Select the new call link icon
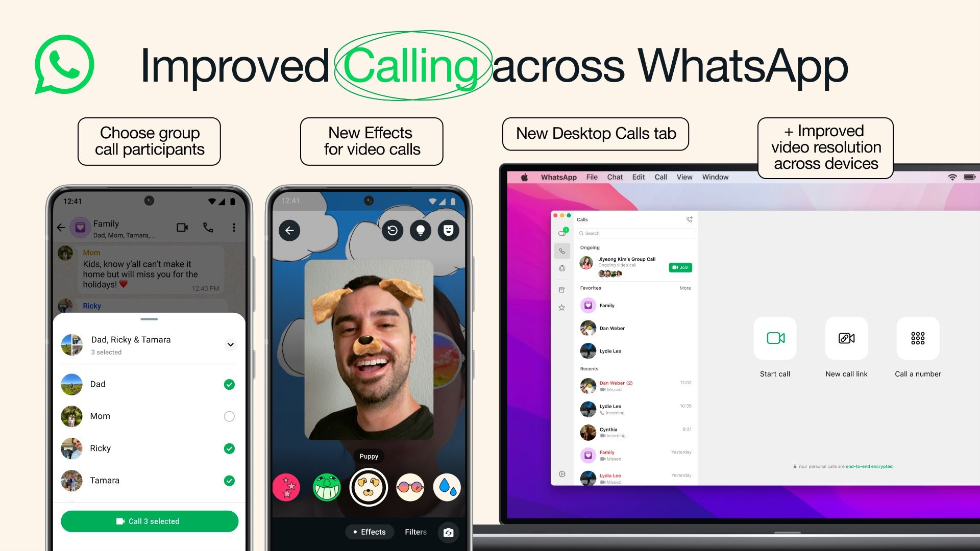This screenshot has width=980, height=551. click(x=847, y=338)
